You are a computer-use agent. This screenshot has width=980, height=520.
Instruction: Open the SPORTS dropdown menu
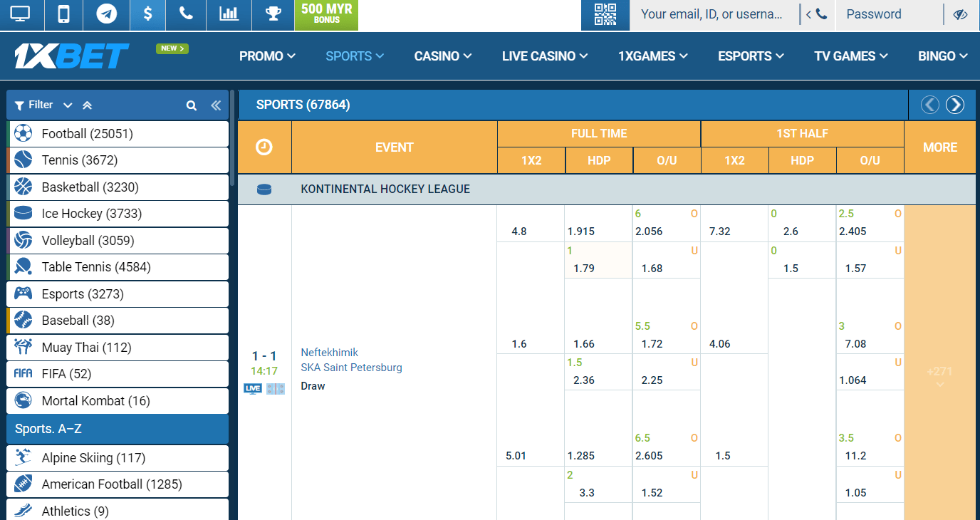pos(355,56)
